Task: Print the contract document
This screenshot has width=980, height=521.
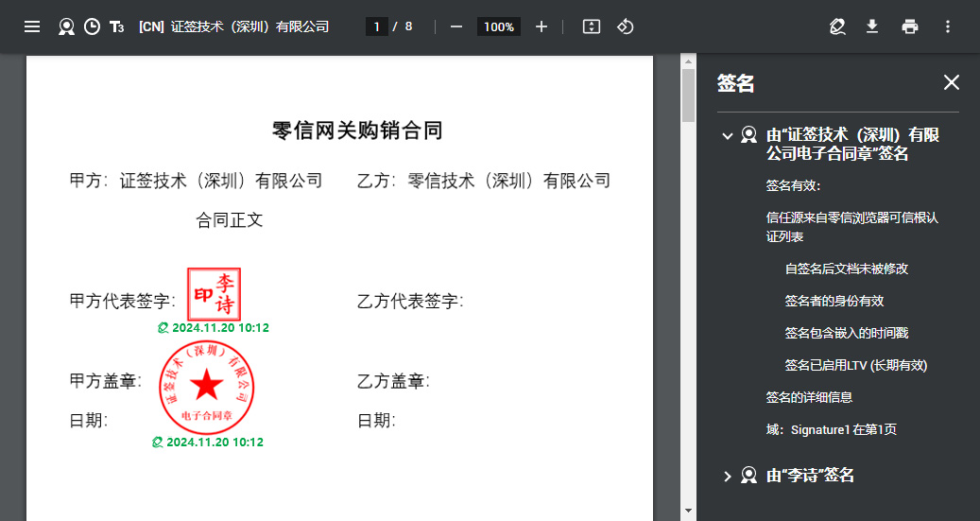Action: pos(910,26)
